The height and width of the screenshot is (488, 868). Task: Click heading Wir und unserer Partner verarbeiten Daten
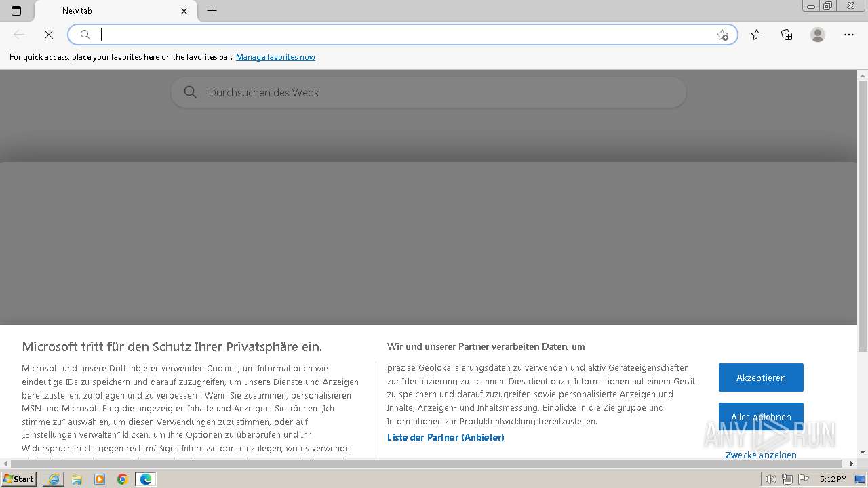tap(486, 346)
